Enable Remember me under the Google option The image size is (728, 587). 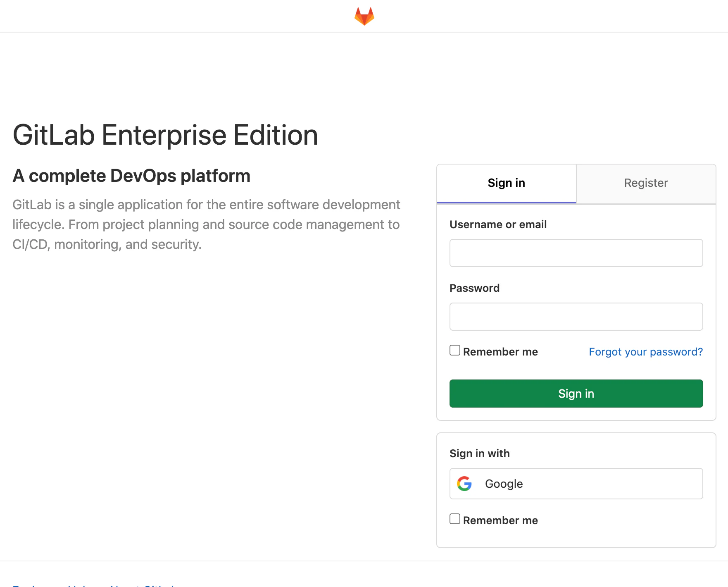tap(455, 519)
